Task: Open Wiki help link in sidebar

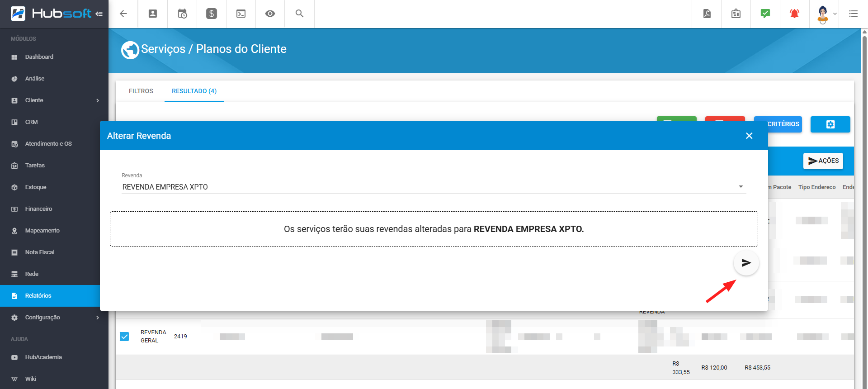Action: (54, 379)
